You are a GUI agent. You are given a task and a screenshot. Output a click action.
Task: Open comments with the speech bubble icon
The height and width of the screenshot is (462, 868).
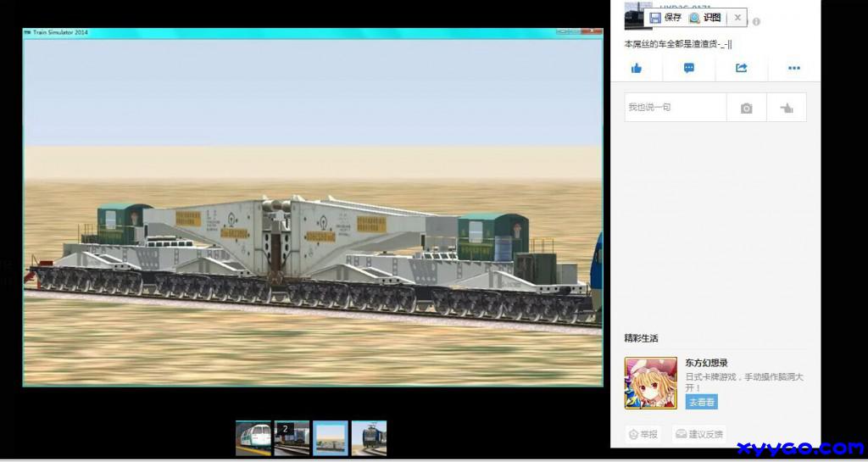tap(689, 69)
